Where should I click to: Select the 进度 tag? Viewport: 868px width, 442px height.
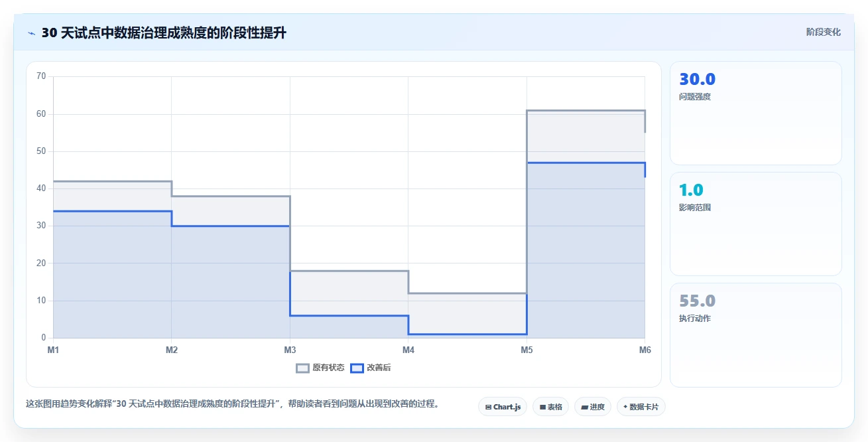593,407
